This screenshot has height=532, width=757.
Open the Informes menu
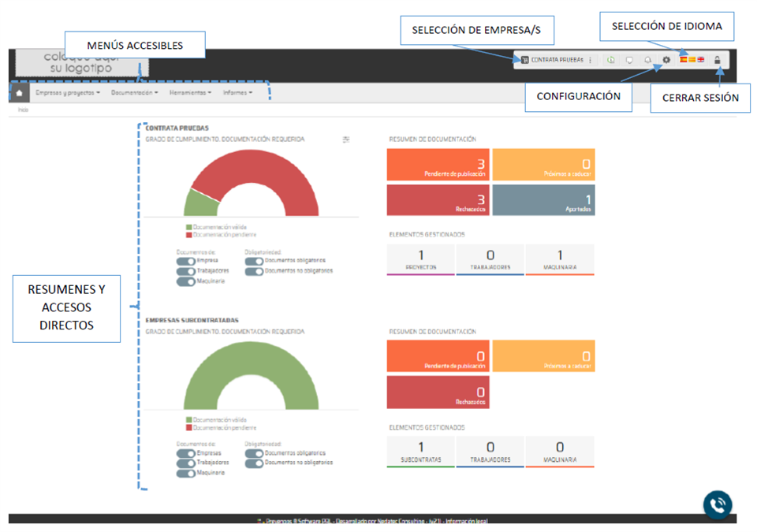[237, 93]
